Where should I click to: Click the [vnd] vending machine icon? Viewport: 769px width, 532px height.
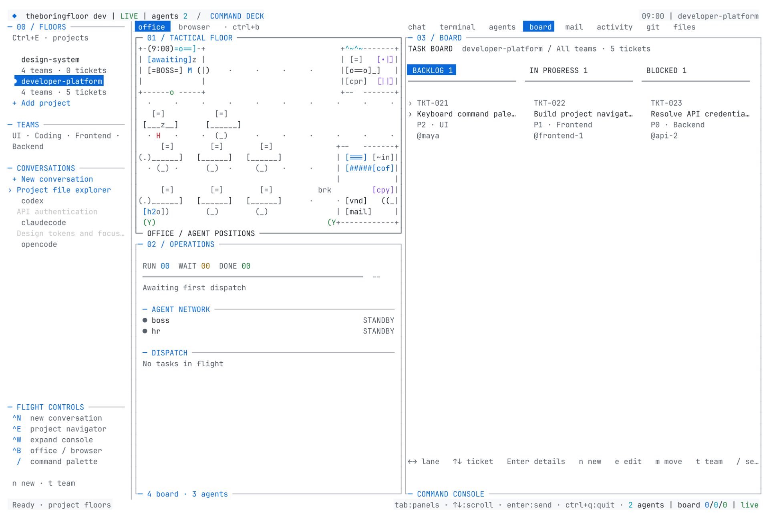pos(356,201)
